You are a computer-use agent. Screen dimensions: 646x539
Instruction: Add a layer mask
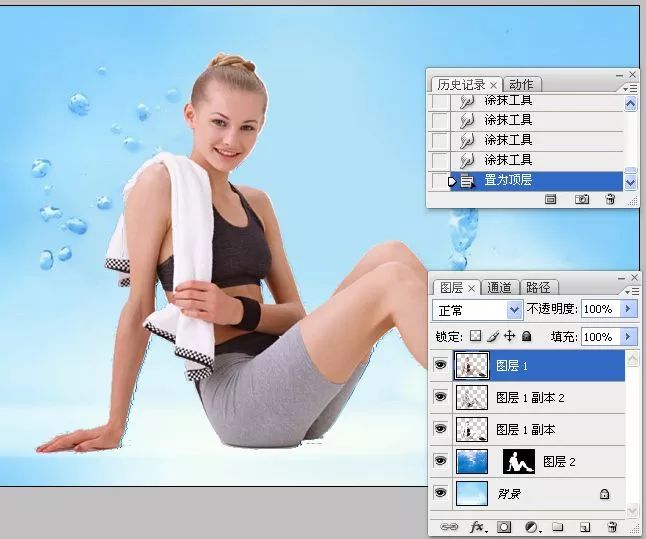pos(504,527)
